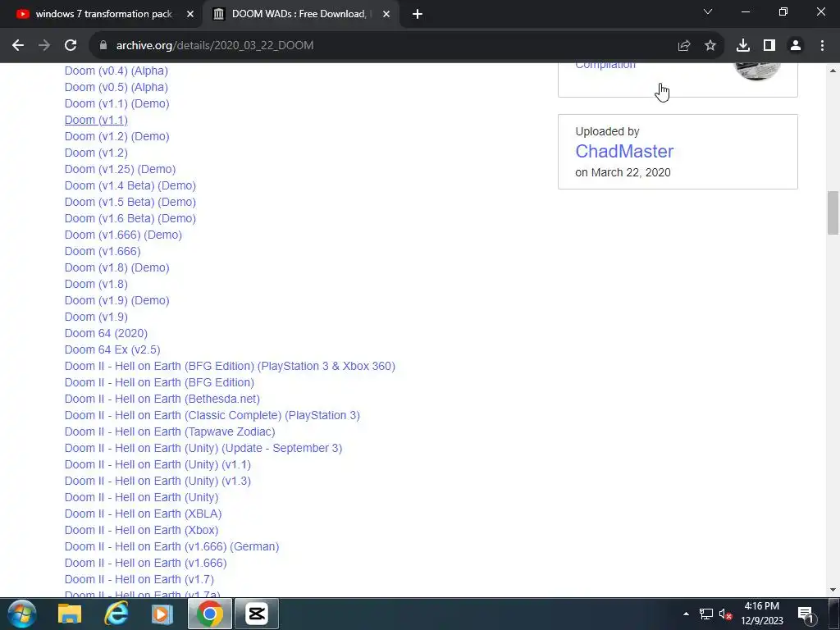840x630 pixels.
Task: Open File Explorer from the taskbar
Action: point(69,614)
